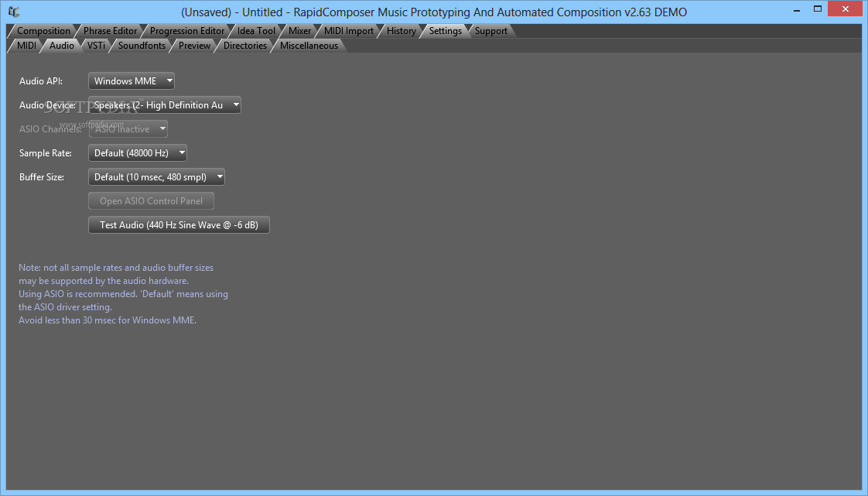Click the 'Audio API:' label
The height and width of the screenshot is (496, 868).
pyautogui.click(x=41, y=80)
